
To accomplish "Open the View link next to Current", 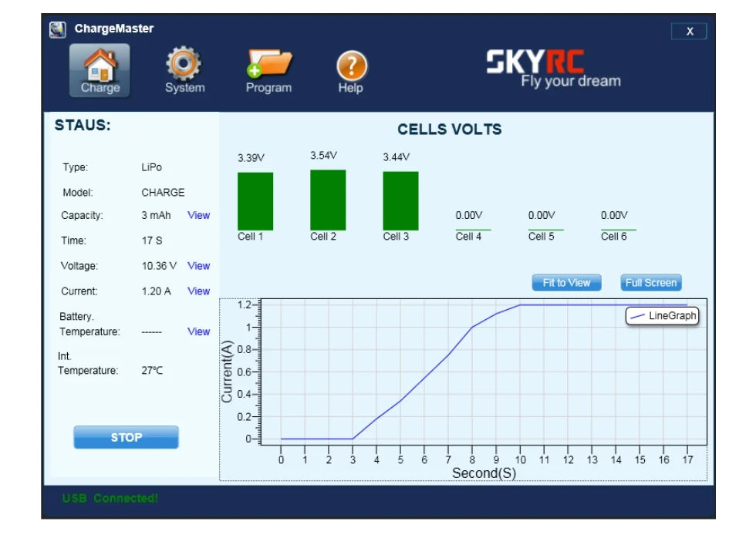I will coord(198,291).
